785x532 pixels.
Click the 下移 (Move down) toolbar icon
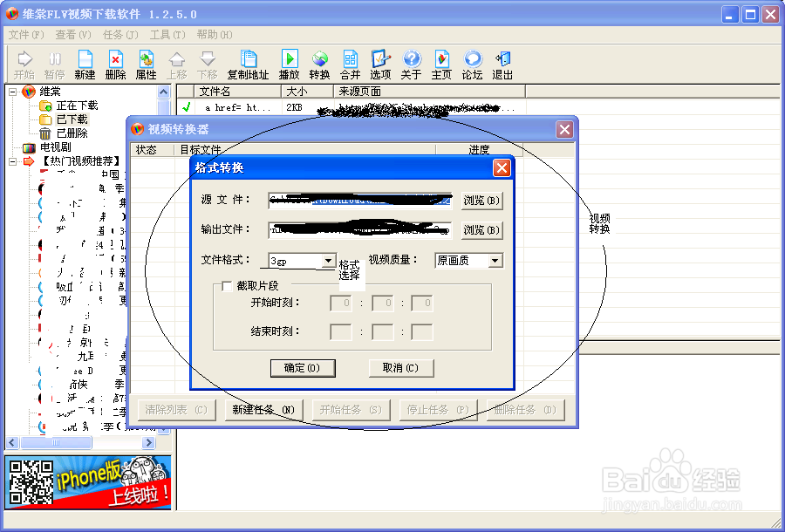point(208,65)
